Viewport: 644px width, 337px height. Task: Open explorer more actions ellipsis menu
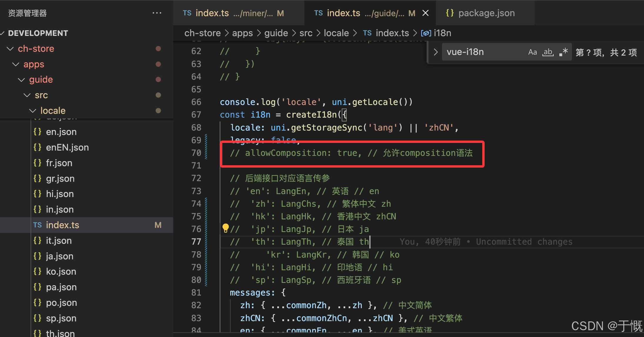[157, 13]
